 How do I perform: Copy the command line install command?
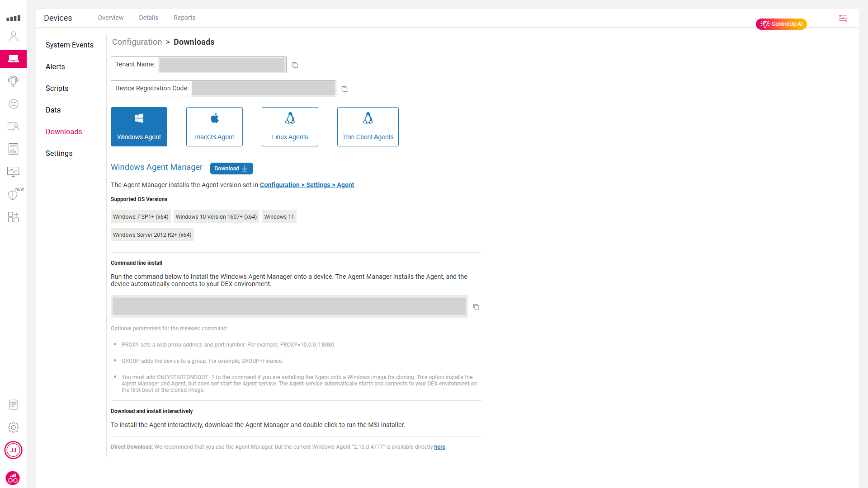pos(476,307)
